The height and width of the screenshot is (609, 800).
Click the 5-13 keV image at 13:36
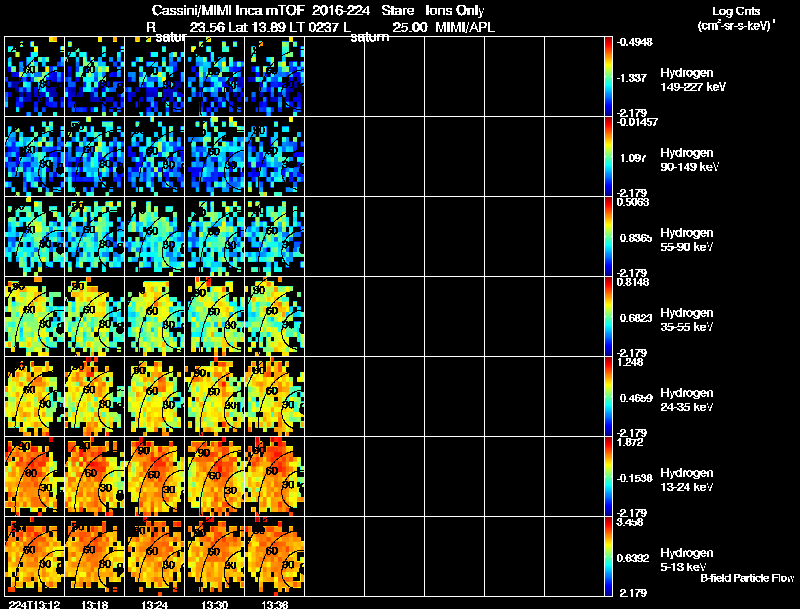[x=275, y=557]
